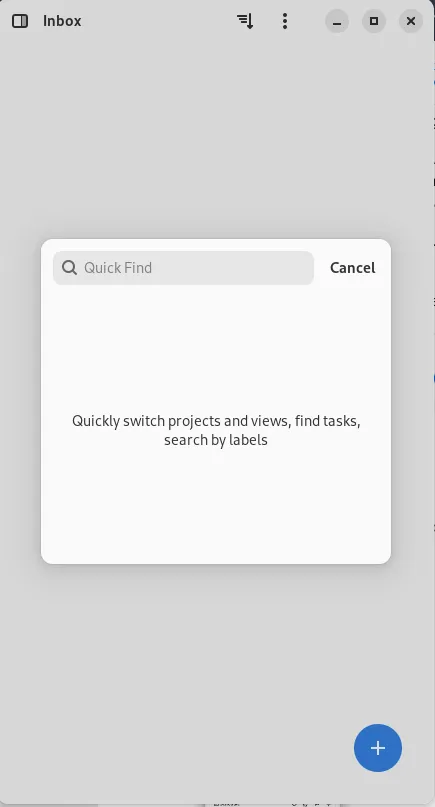Cancel the Quick Find dialog
The width and height of the screenshot is (435, 807).
[353, 268]
